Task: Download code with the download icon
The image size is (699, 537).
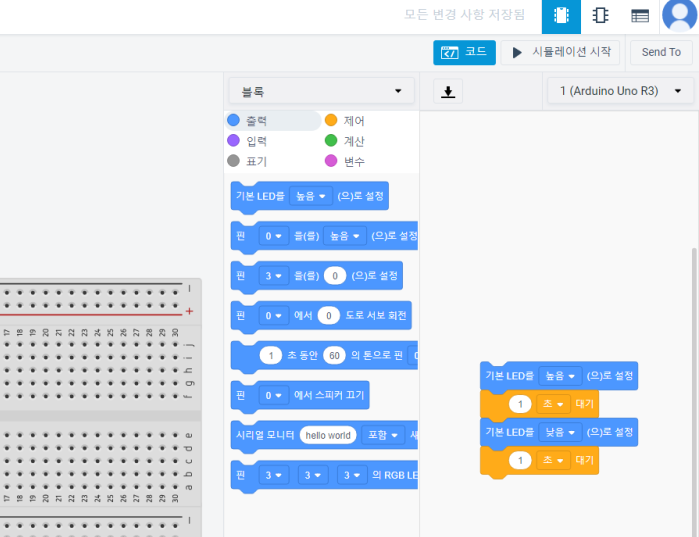Action: [448, 92]
